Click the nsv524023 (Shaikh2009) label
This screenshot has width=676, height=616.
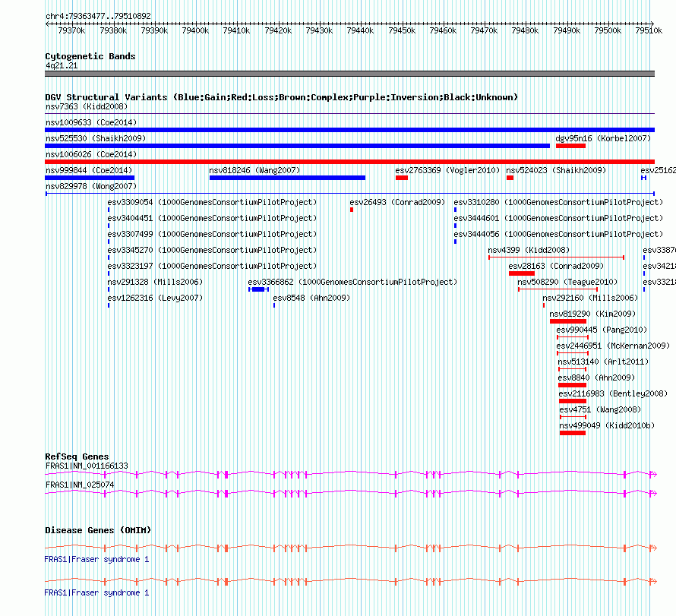click(x=556, y=170)
